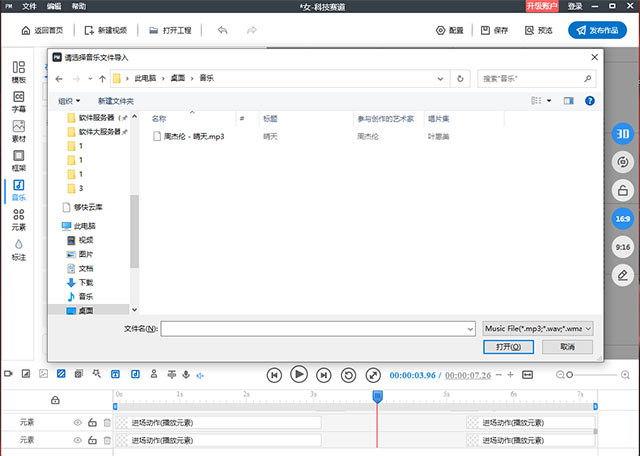Select the 周杰伦 - 晴天.mp3 file
This screenshot has width=640, height=456.
click(194, 135)
